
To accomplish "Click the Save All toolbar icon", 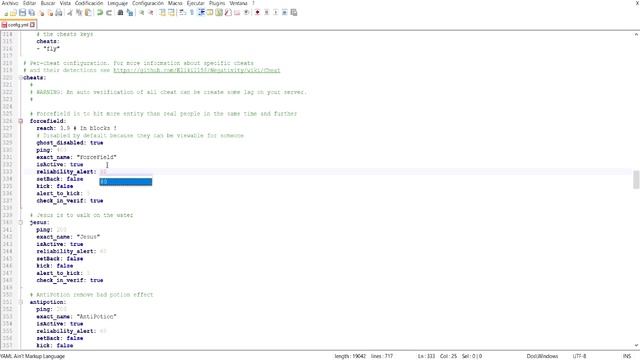I will pyautogui.click(x=31, y=13).
